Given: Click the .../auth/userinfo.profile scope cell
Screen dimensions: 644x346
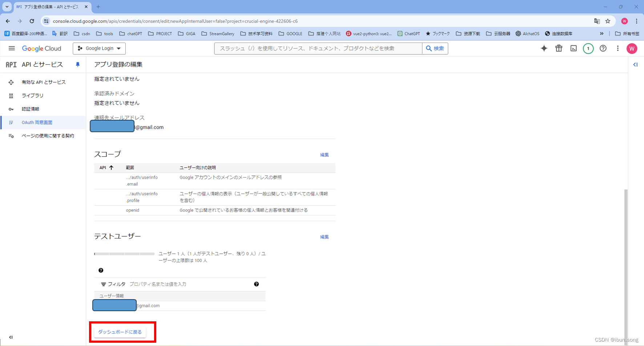Looking at the screenshot, I should coord(142,197).
